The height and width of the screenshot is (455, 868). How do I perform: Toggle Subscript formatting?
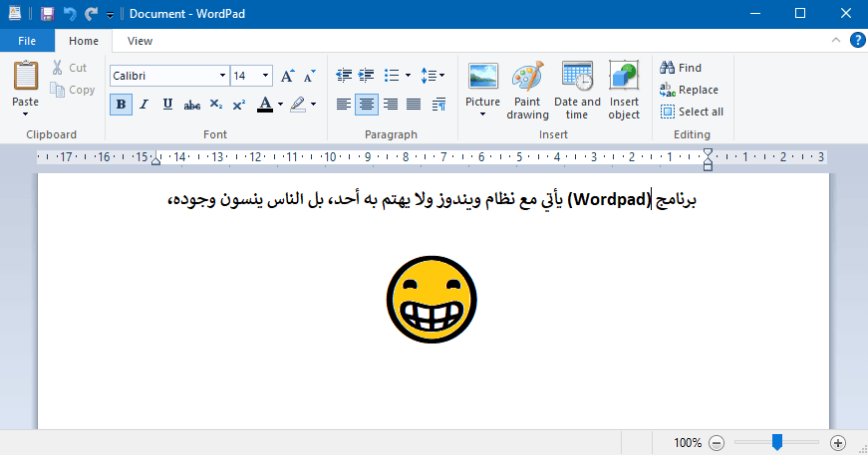216,105
